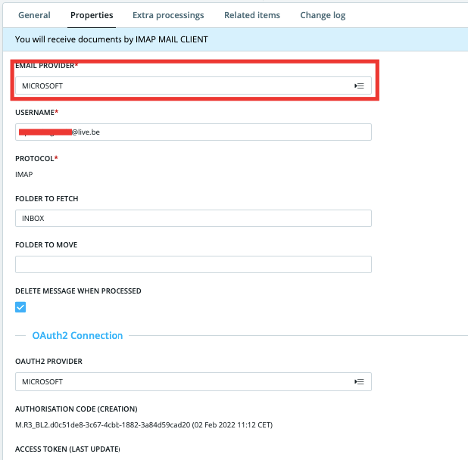Expand the Email Provider MICROSOFT dropdown
468x460 pixels.
(x=193, y=86)
